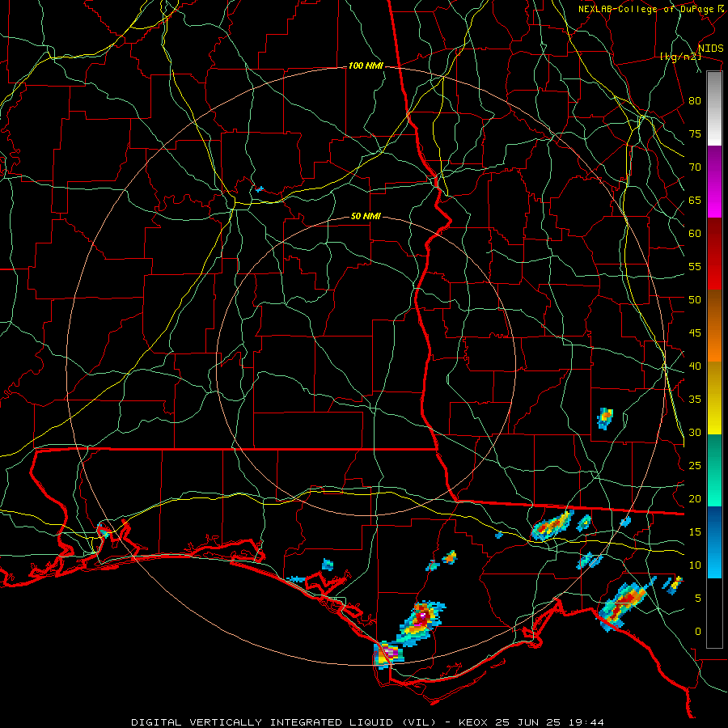Screen dimensions: 728x728
Task: Click the scale value 70
Action: [695, 167]
